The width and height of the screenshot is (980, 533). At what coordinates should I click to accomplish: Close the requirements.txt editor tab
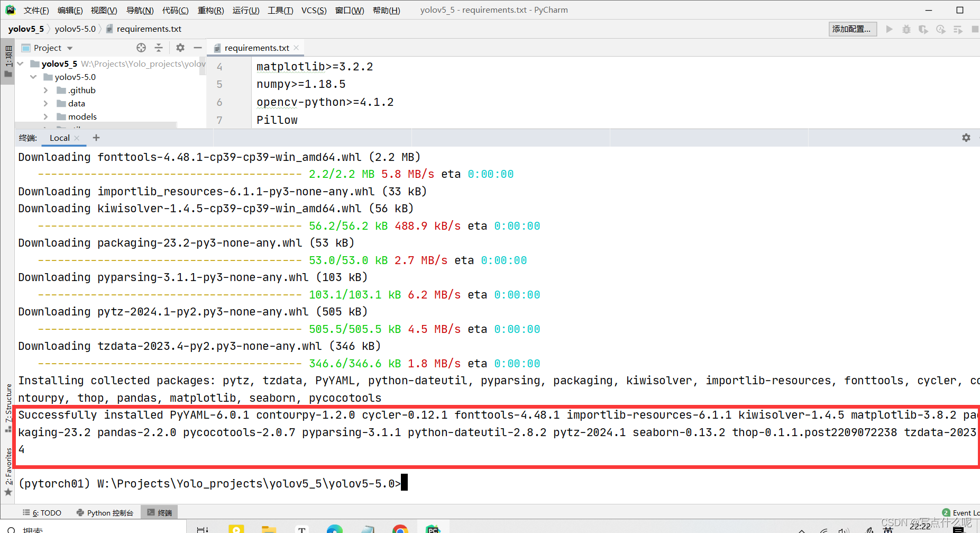(296, 48)
